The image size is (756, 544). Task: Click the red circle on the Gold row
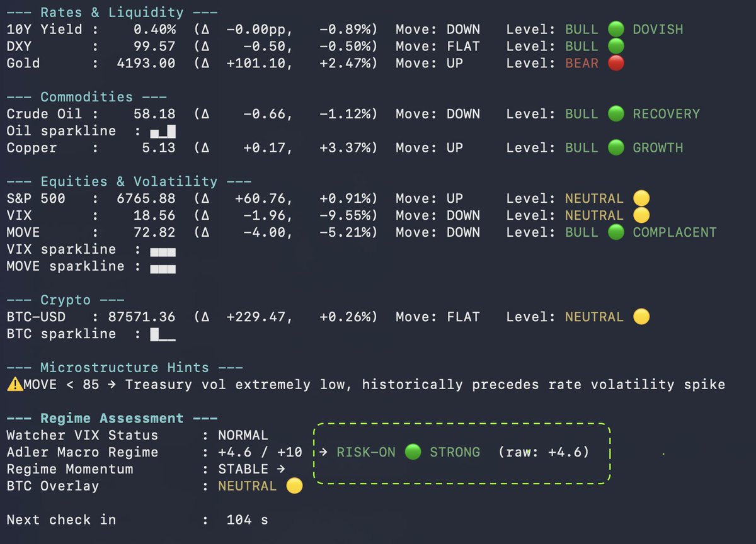click(x=616, y=63)
